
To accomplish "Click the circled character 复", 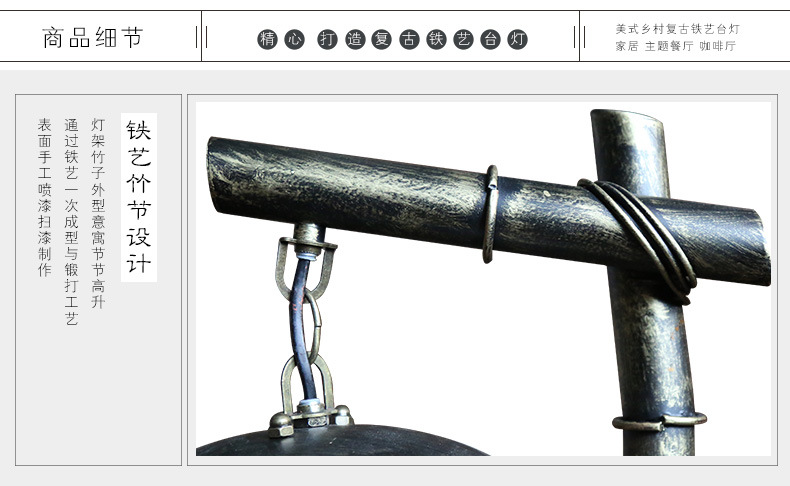I will 381,39.
